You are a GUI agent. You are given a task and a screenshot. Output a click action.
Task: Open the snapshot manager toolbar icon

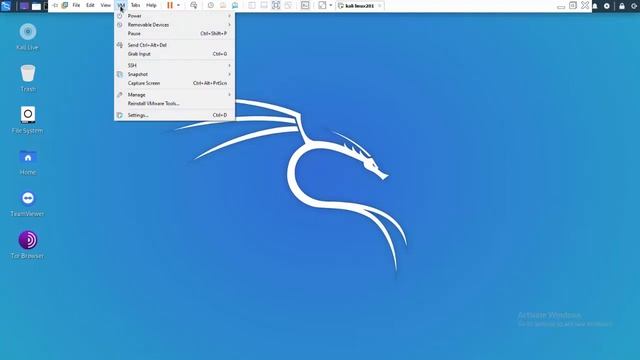click(235, 5)
